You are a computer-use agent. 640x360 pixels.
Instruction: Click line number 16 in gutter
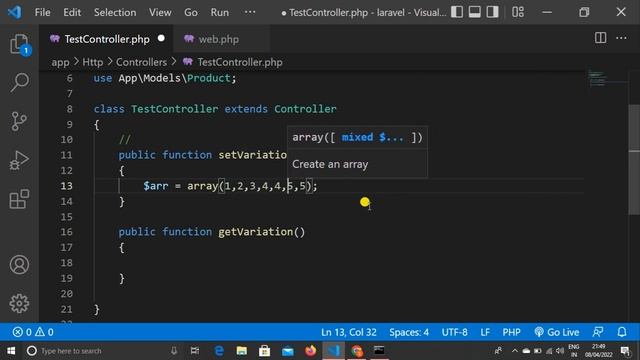[67, 232]
